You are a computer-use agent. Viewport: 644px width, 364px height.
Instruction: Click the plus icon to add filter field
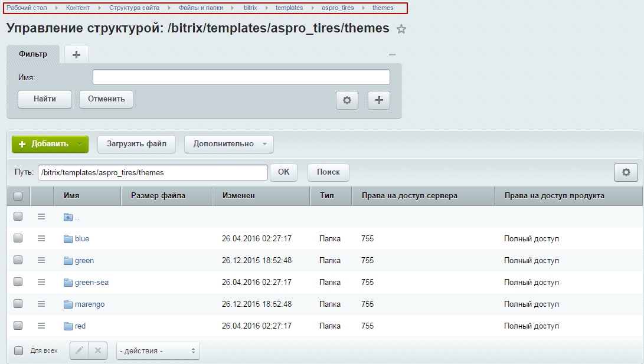[379, 100]
